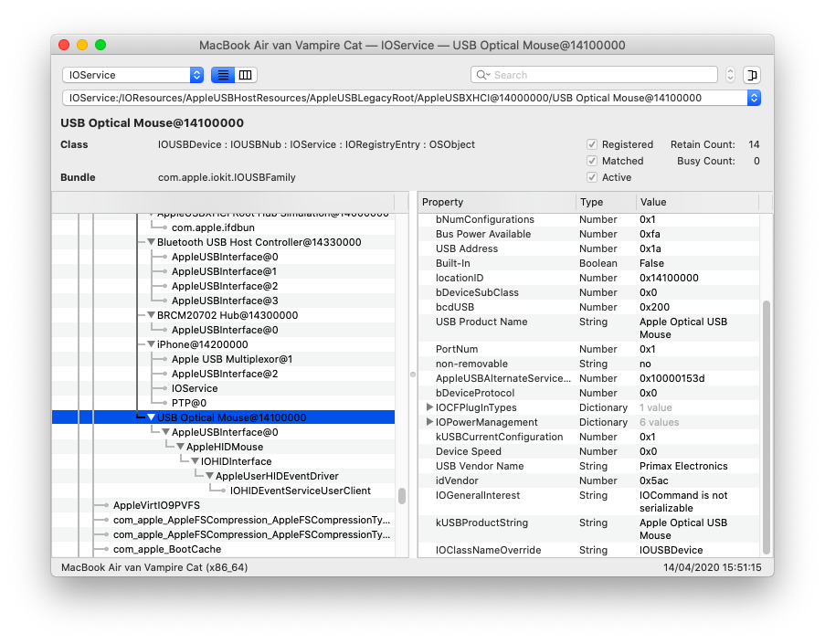
Task: Select the bDeviceProtocol property row
Action: click(x=589, y=393)
